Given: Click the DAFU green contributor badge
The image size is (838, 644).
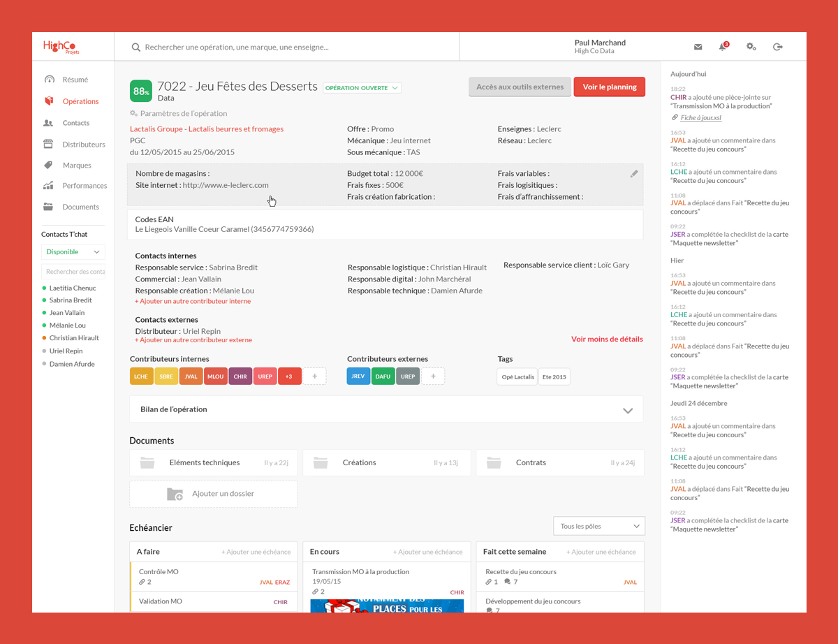Looking at the screenshot, I should [383, 376].
